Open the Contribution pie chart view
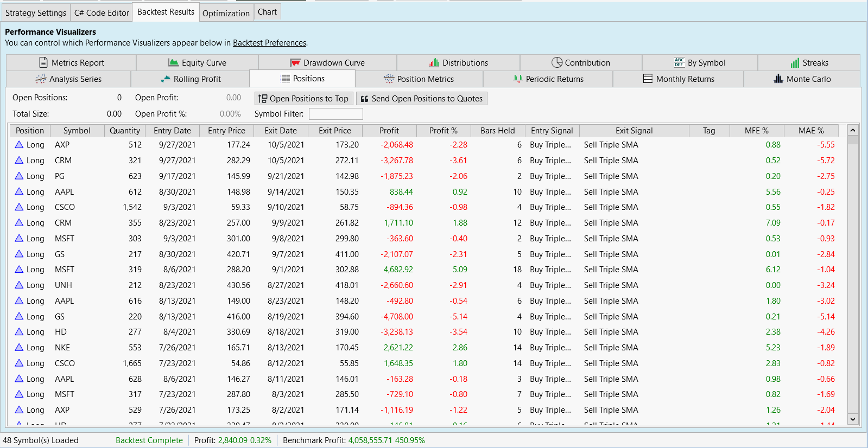Image resolution: width=868 pixels, height=448 pixels. pos(581,63)
